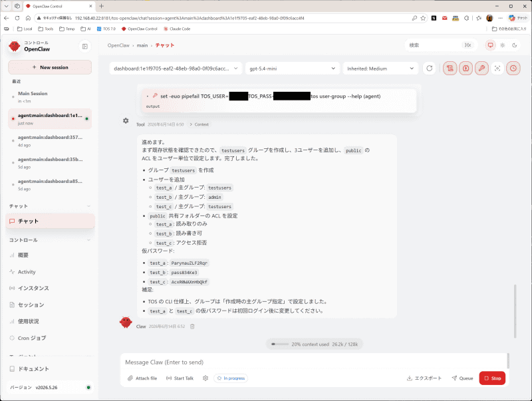This screenshot has width=532, height=401.
Task: Open the セッション page
Action: 50,305
